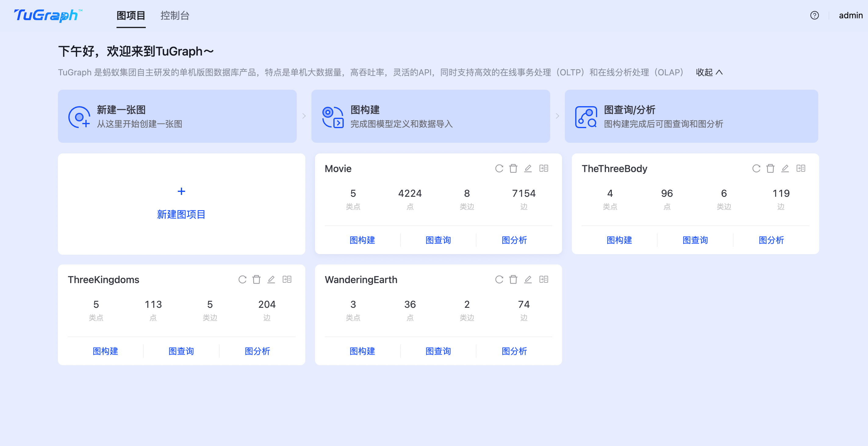Screen dimensions: 868x446
Task: Open 图构建 for TheThreeBody graph
Action: [x=619, y=240]
